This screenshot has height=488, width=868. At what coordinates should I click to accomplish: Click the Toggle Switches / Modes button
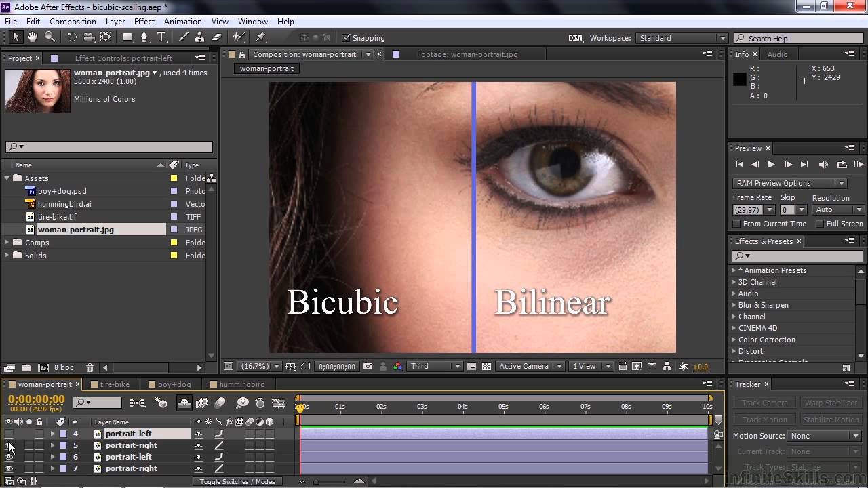237,482
